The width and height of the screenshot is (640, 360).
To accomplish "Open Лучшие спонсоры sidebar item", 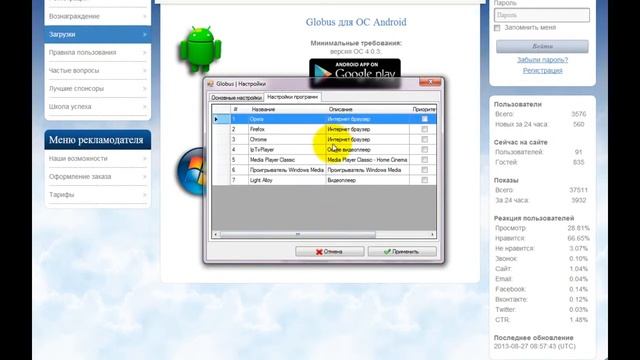I will coord(98,89).
